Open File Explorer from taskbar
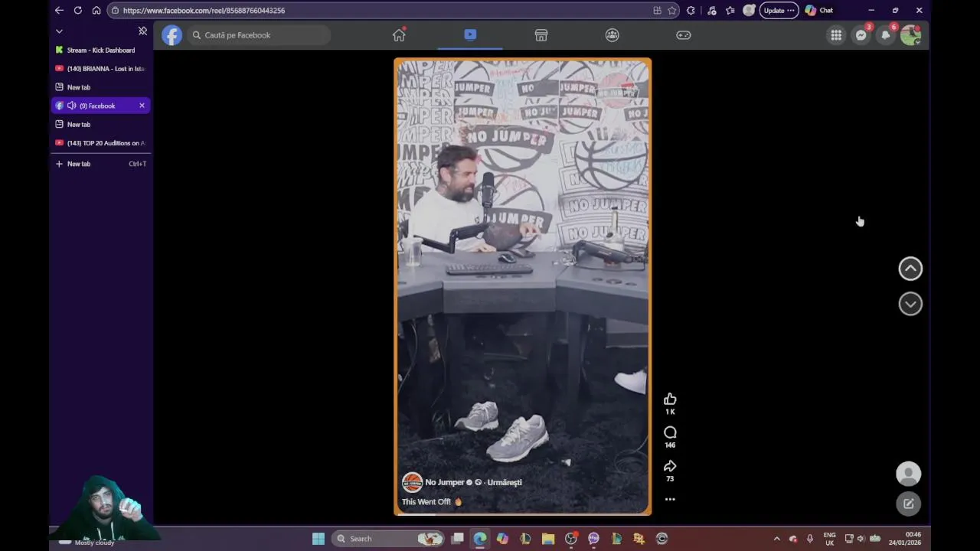 click(x=548, y=539)
